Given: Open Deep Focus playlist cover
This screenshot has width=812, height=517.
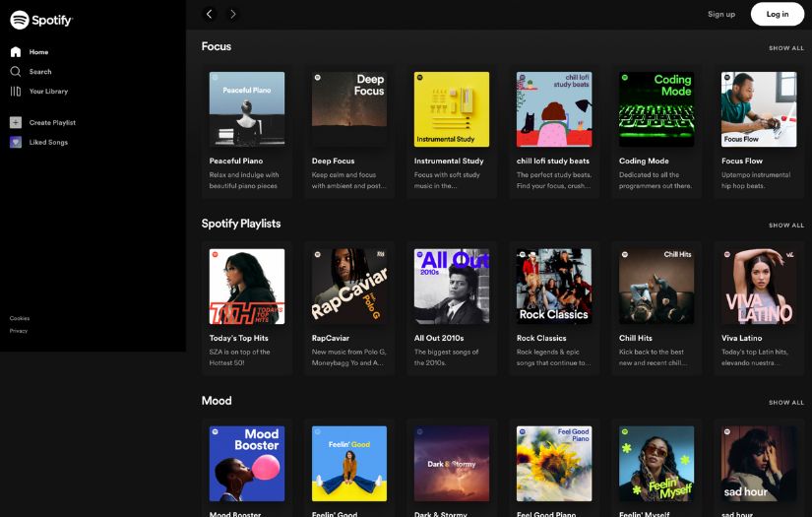Looking at the screenshot, I should 349,109.
